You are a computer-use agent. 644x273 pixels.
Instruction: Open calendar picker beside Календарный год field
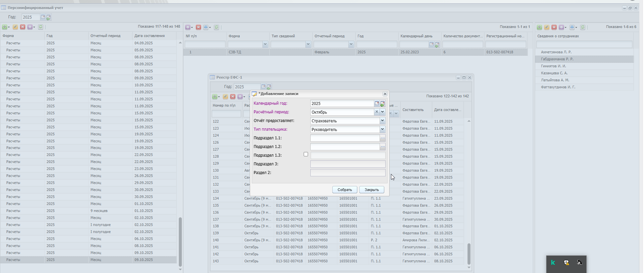click(377, 103)
